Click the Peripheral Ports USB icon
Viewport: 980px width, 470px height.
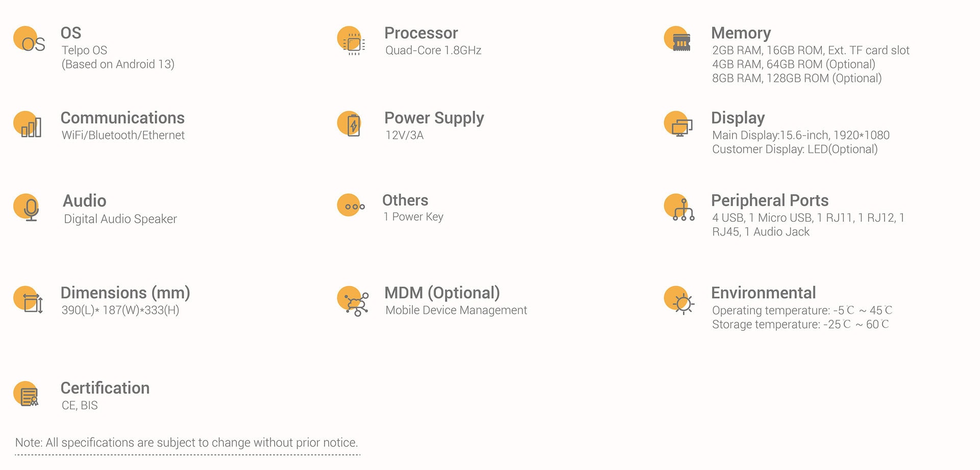tap(679, 207)
